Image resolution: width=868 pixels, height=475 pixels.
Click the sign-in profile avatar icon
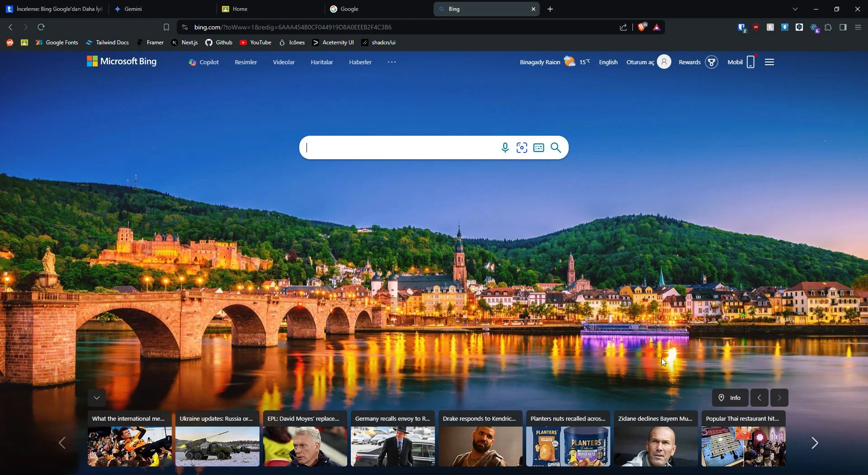coord(664,62)
